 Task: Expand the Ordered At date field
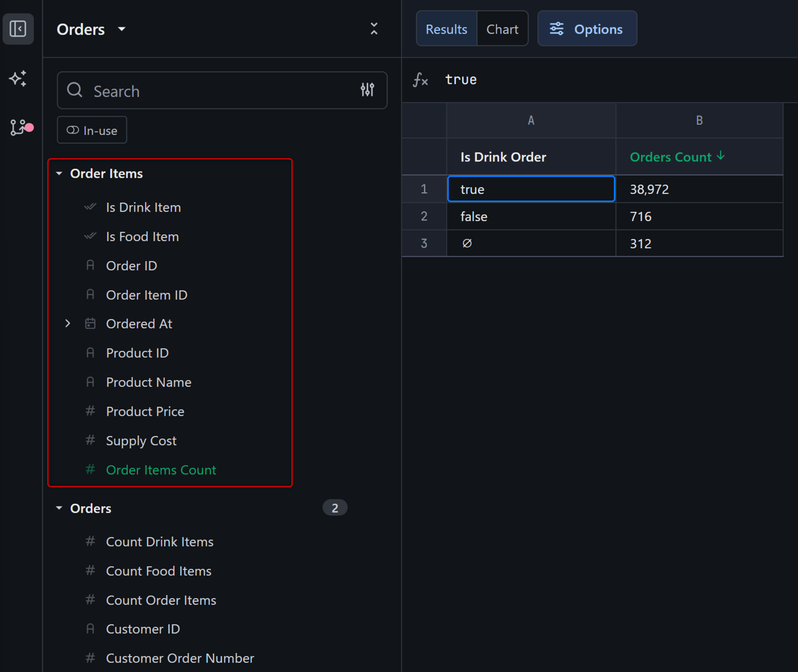[68, 324]
